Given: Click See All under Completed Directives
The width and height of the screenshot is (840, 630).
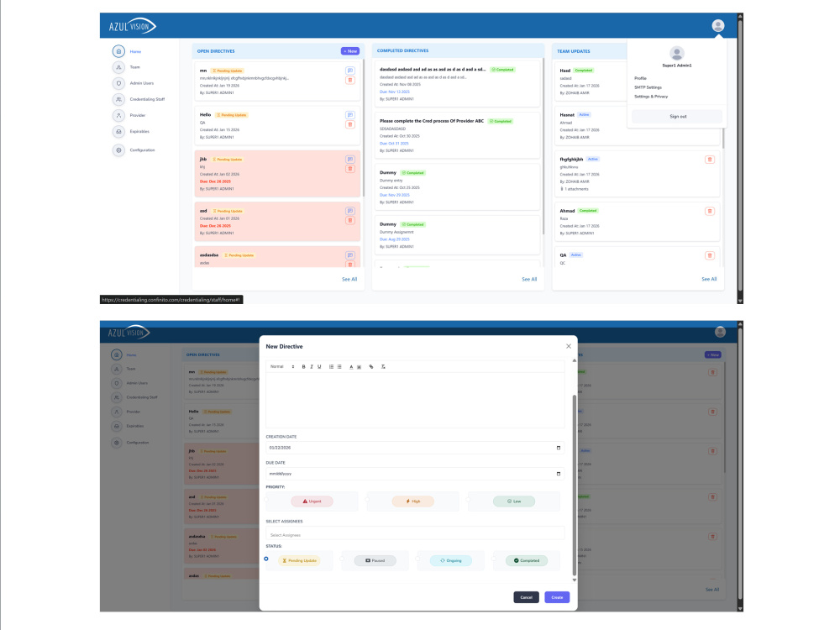Looking at the screenshot, I should 529,279.
